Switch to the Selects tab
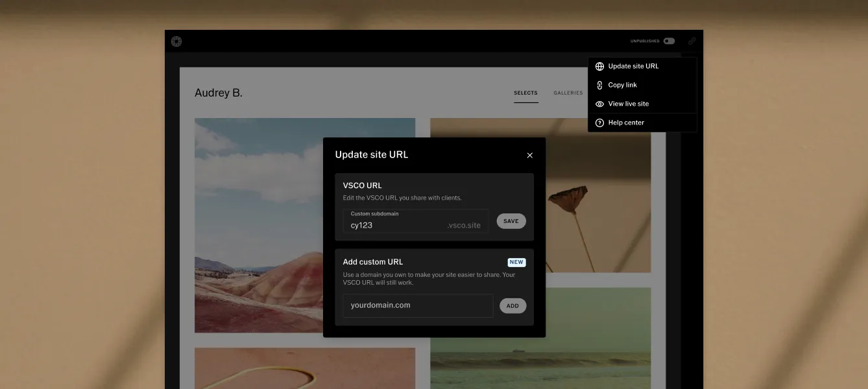Screen dimensions: 868x389 coord(525,93)
